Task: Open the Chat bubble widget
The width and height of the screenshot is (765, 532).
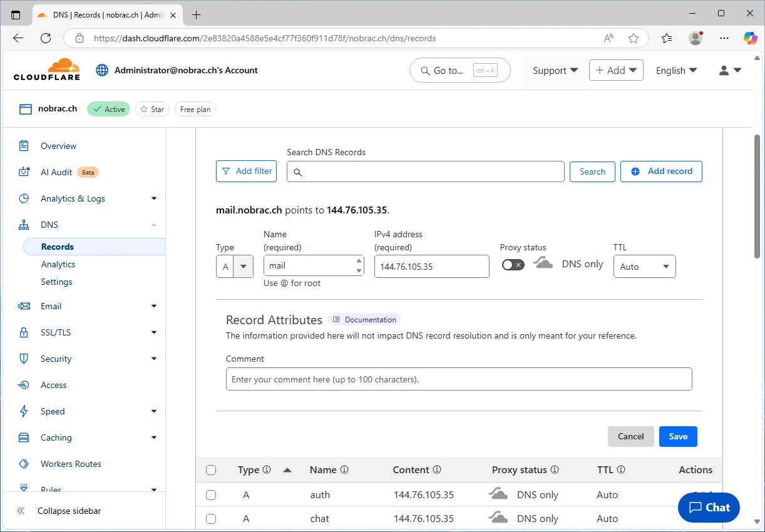Action: [x=709, y=508]
